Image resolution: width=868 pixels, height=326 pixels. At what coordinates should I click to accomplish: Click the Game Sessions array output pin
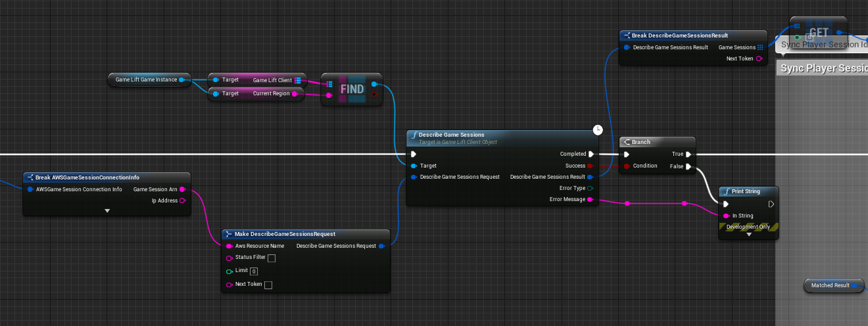click(x=759, y=47)
